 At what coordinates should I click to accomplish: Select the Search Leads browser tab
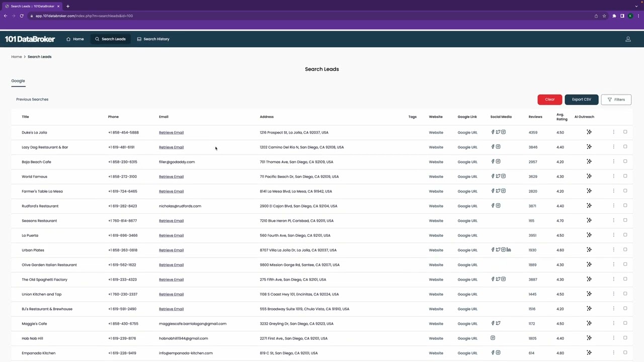[x=32, y=6]
